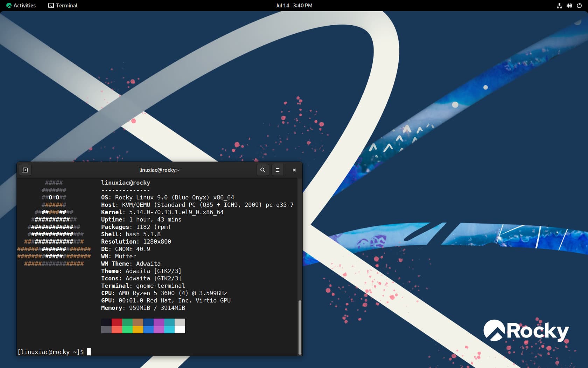The height and width of the screenshot is (368, 588).
Task: Click the power icon in the top bar
Action: coord(579,5)
